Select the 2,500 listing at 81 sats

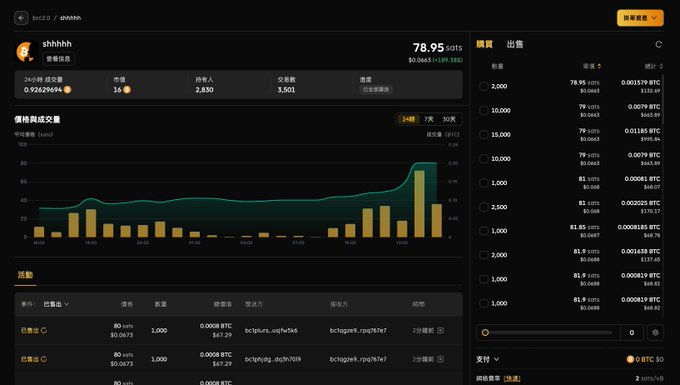click(x=484, y=207)
